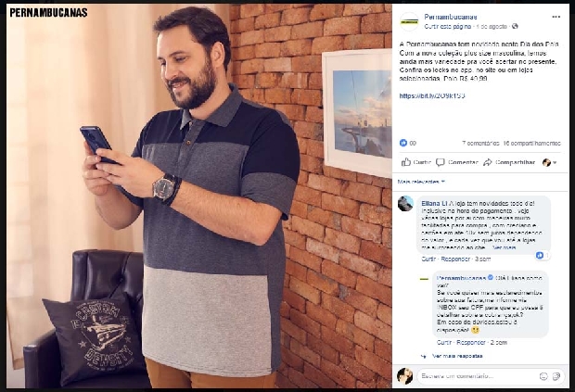
Task: Open the comment-as profile selector dropdown
Action: tap(549, 162)
